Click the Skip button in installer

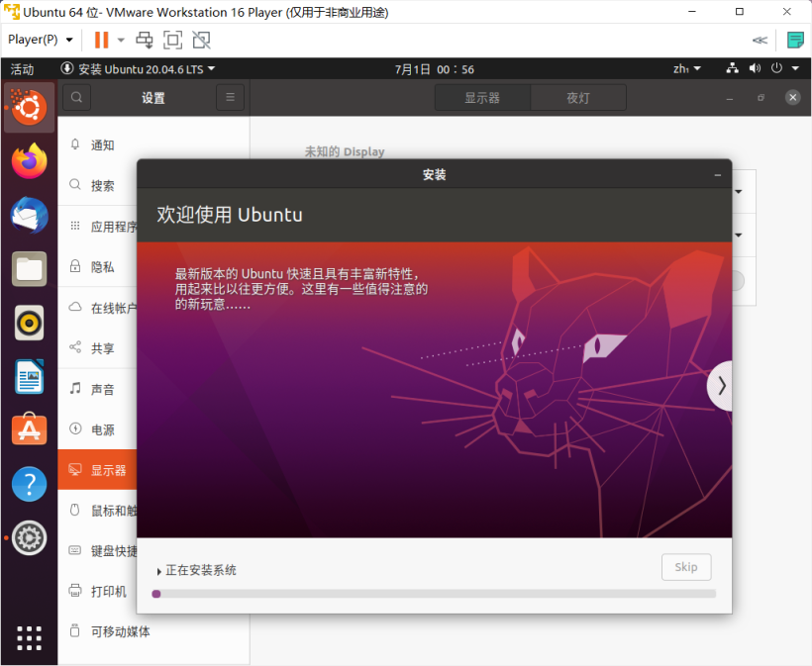(x=685, y=567)
